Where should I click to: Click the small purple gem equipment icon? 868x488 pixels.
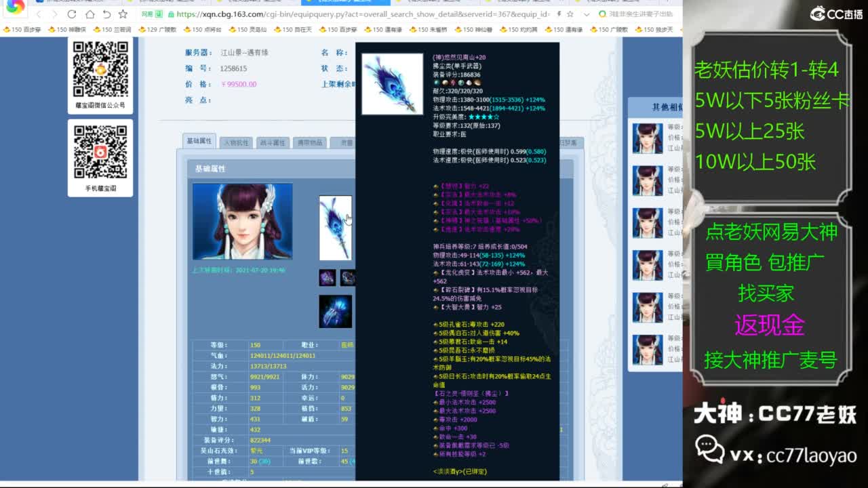tap(328, 278)
